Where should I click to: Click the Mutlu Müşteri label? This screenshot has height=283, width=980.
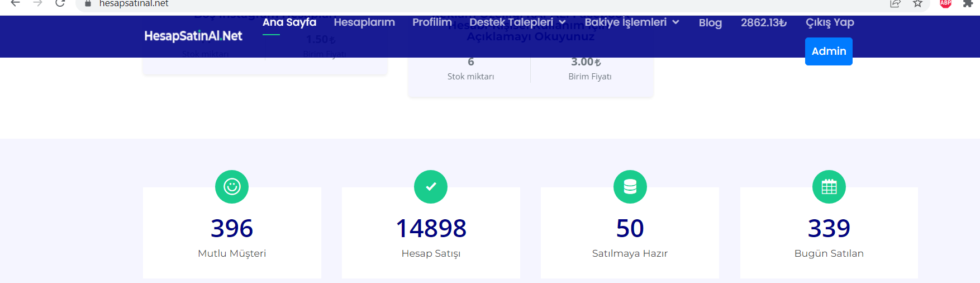tap(232, 253)
